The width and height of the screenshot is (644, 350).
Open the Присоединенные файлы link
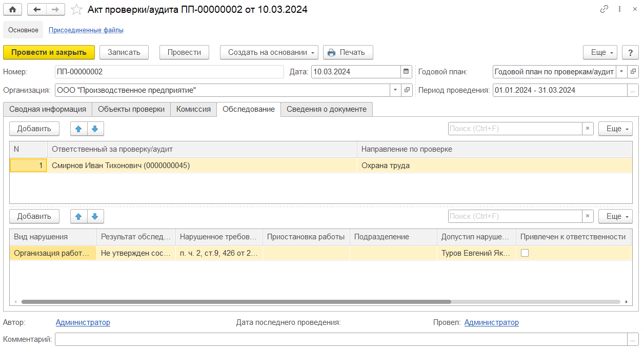click(x=86, y=30)
